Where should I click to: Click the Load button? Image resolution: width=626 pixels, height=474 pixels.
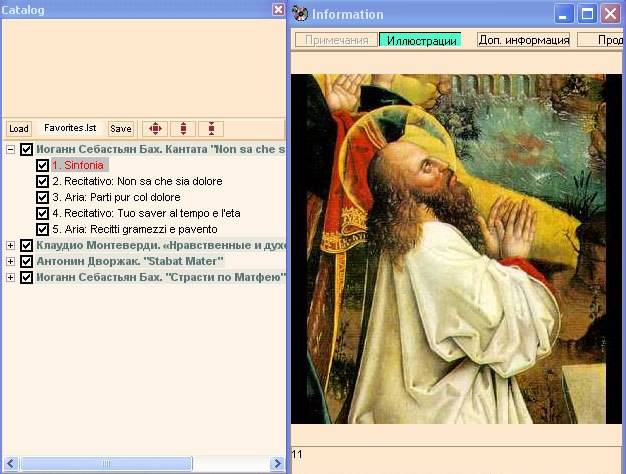point(19,129)
